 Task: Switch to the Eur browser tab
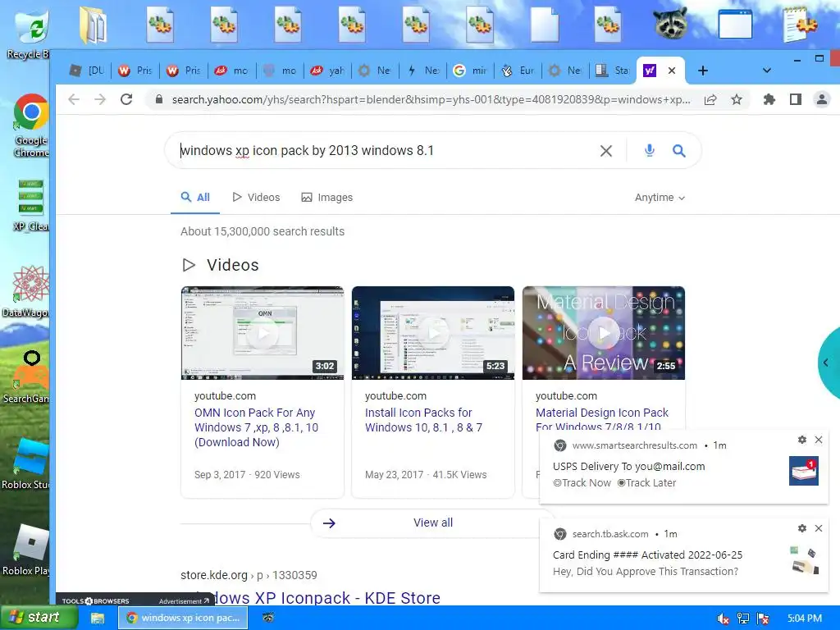click(x=517, y=71)
